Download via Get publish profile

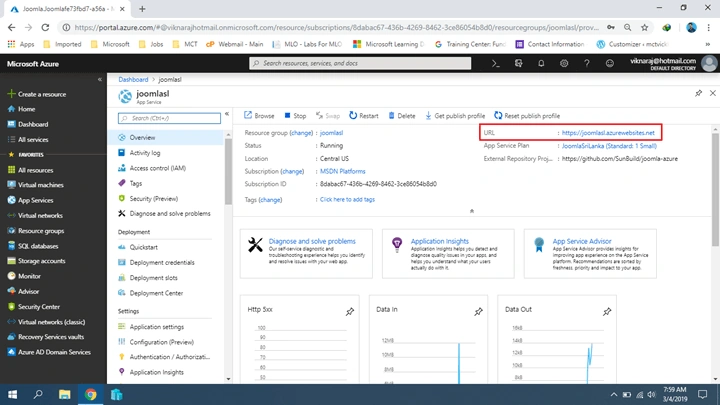pos(455,116)
